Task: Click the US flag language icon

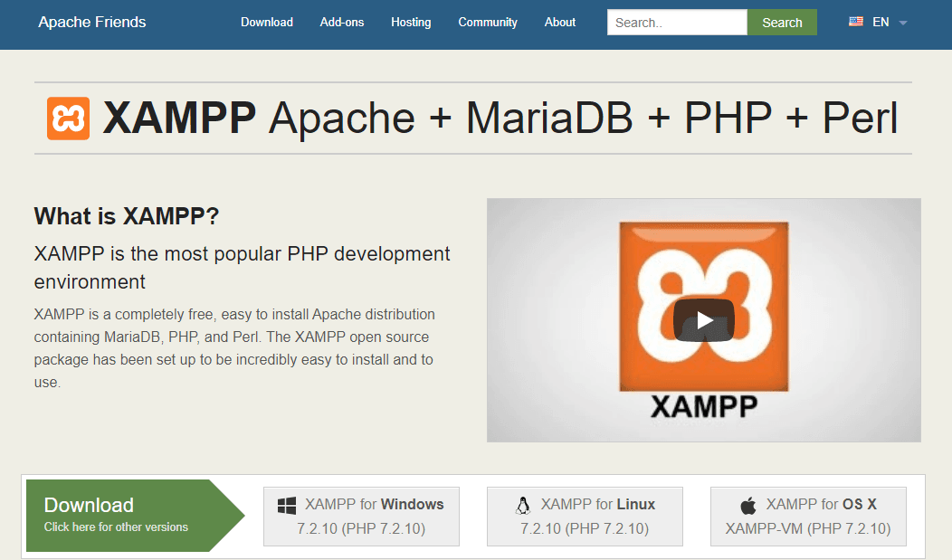Action: click(855, 22)
